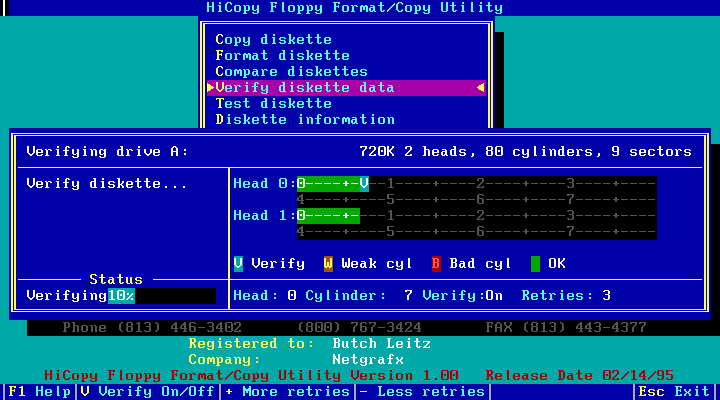This screenshot has width=720, height=400.
Task: Click the Status section heading
Action: point(116,280)
